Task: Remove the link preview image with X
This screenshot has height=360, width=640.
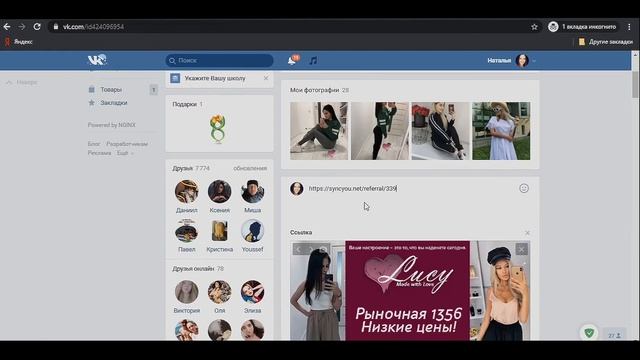Action: 521,249
